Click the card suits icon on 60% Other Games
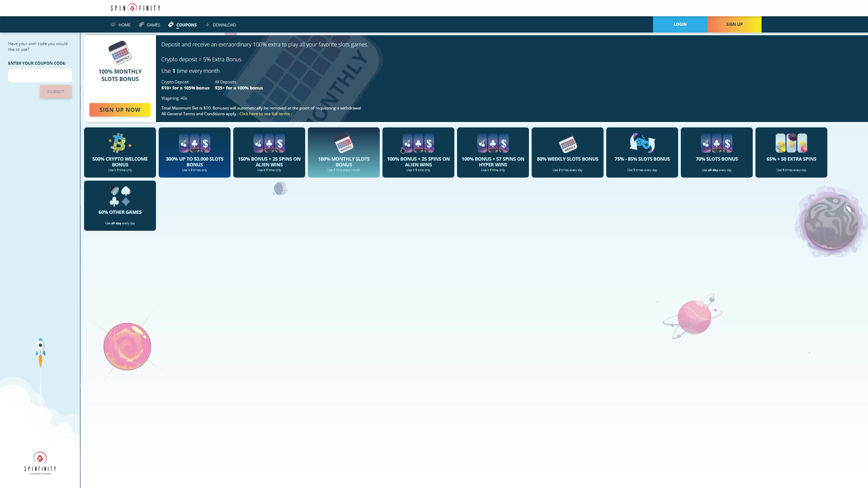 (x=120, y=196)
